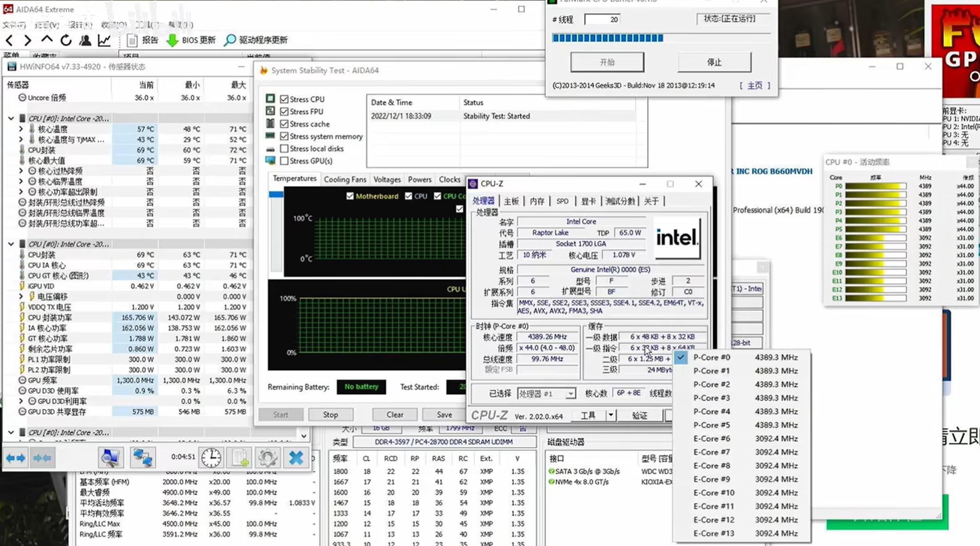The image size is (980, 546).
Task: Uncheck the Stress FPU checkbox
Action: point(284,111)
